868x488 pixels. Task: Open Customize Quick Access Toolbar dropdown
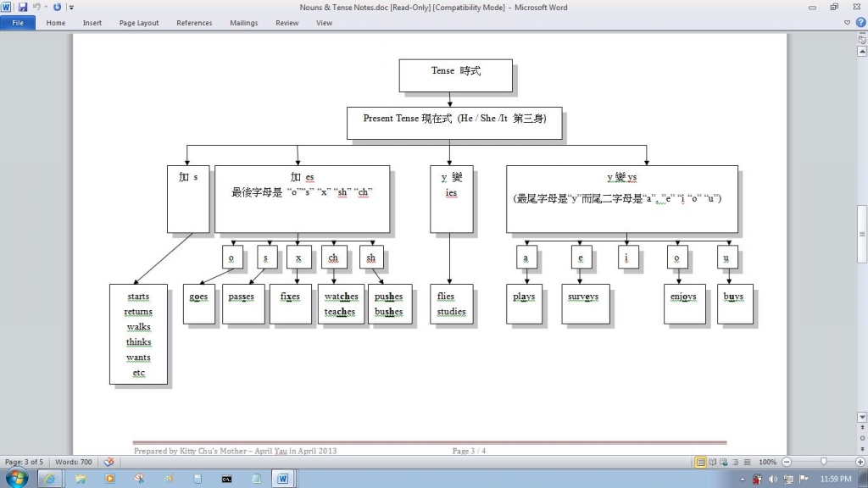click(71, 7)
